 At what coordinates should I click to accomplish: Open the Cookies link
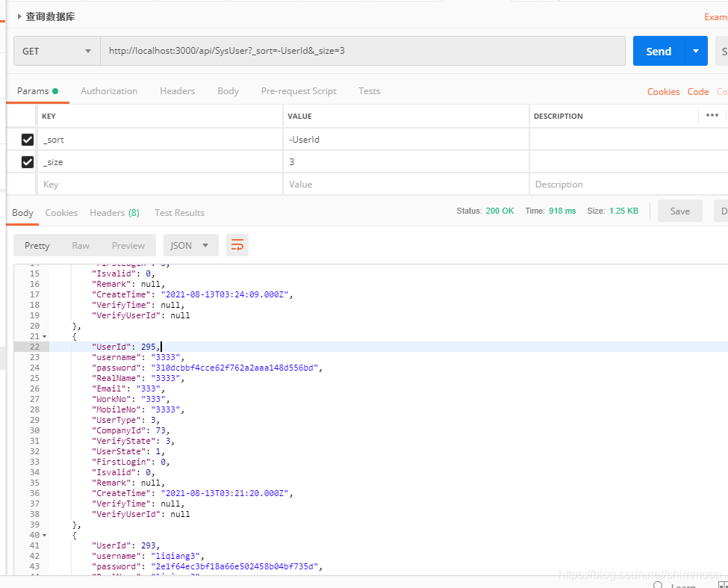(664, 91)
